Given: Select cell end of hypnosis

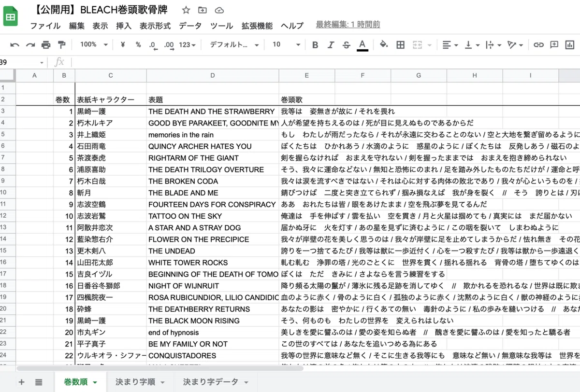Looking at the screenshot, I should tap(213, 332).
